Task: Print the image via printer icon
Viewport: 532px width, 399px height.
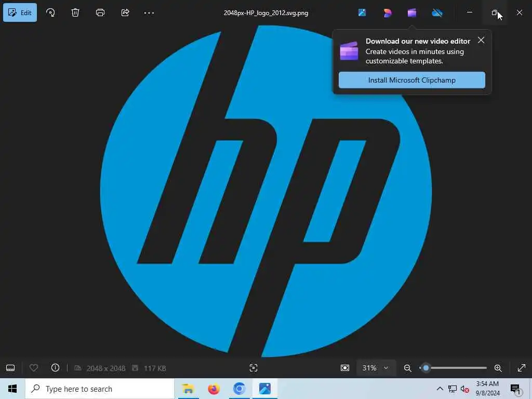Action: (100, 13)
